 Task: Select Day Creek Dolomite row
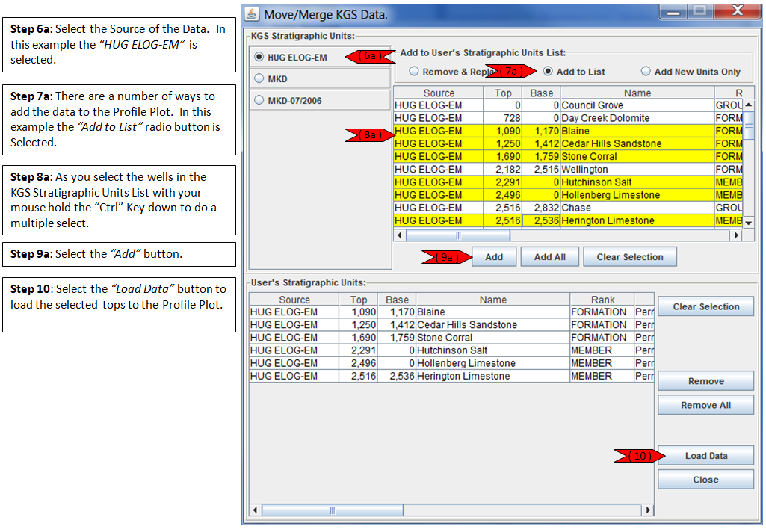pos(568,118)
